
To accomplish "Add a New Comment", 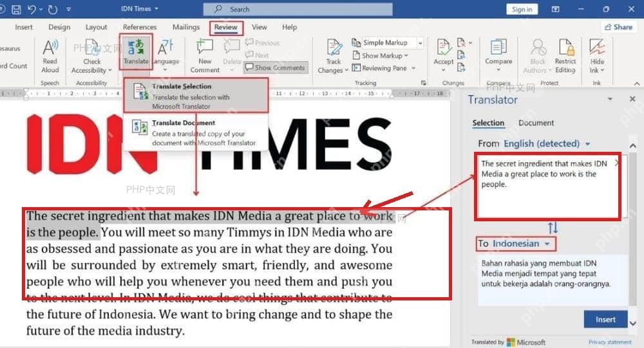I will tap(205, 56).
